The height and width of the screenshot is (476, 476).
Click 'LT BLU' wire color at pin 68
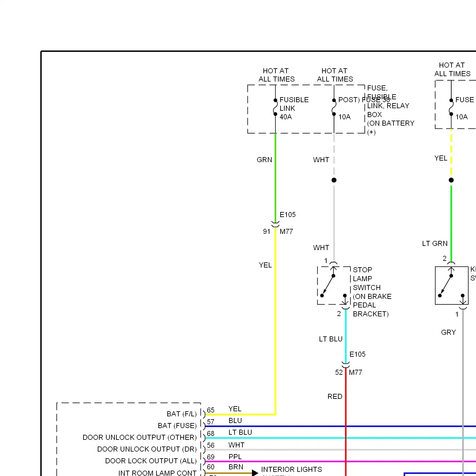tap(240, 432)
